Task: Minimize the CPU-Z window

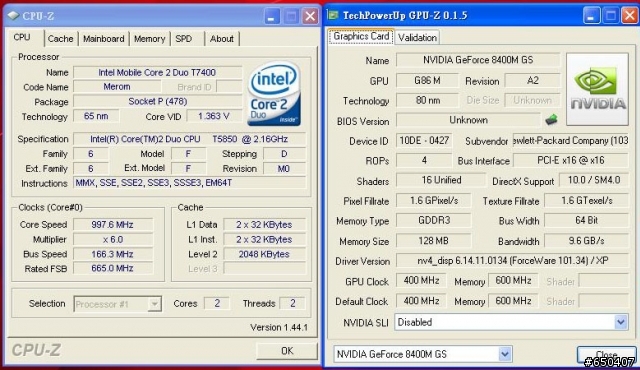Action: (271, 16)
